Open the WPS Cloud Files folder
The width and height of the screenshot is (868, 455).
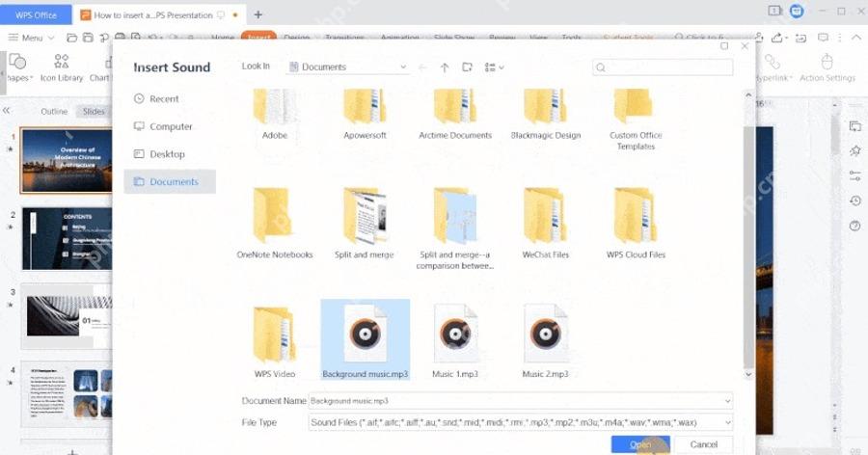tap(636, 223)
